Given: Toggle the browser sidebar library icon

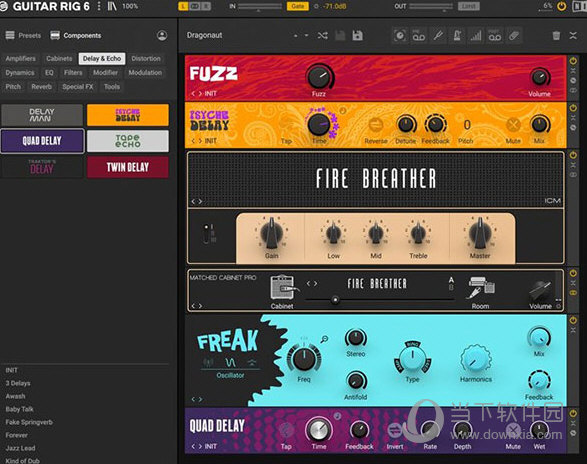Looking at the screenshot, I should 112,6.
